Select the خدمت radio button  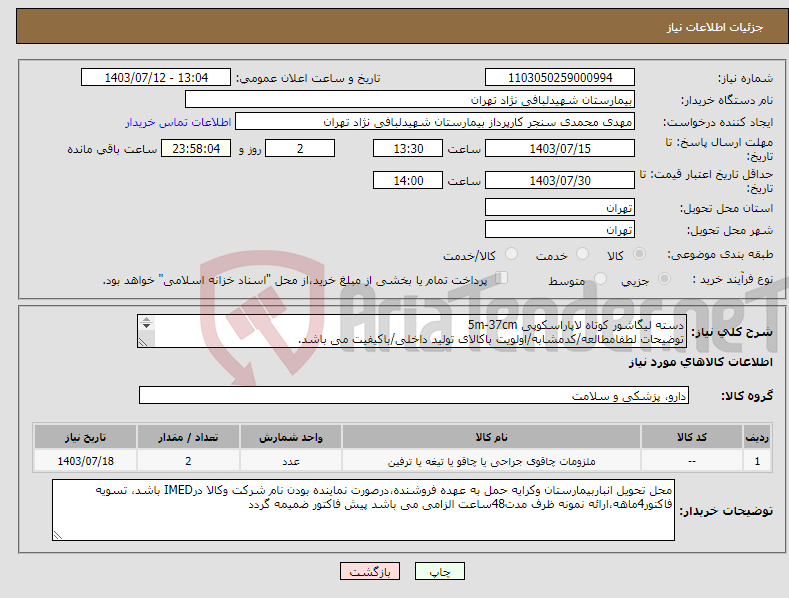(x=582, y=254)
